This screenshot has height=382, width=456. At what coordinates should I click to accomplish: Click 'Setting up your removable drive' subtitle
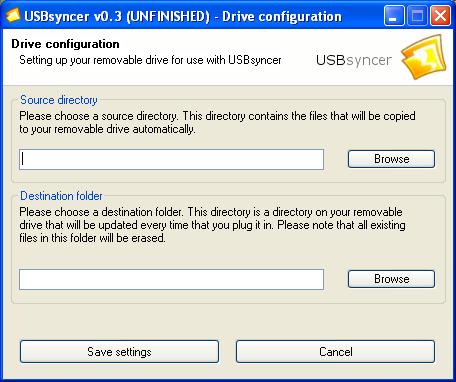click(x=150, y=60)
